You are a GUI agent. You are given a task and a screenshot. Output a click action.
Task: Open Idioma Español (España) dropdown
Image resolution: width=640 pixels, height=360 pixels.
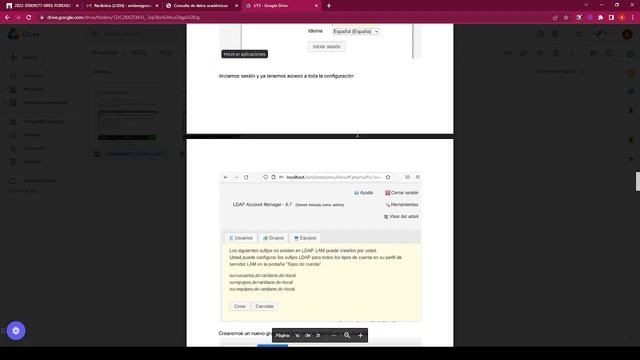(x=356, y=31)
